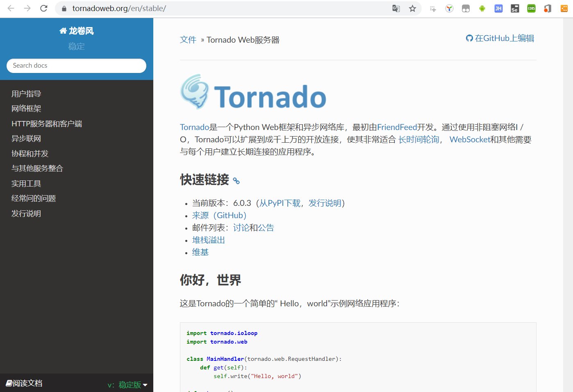Image resolution: width=573 pixels, height=392 pixels.
Task: Open the JH extension
Action: click(498, 8)
